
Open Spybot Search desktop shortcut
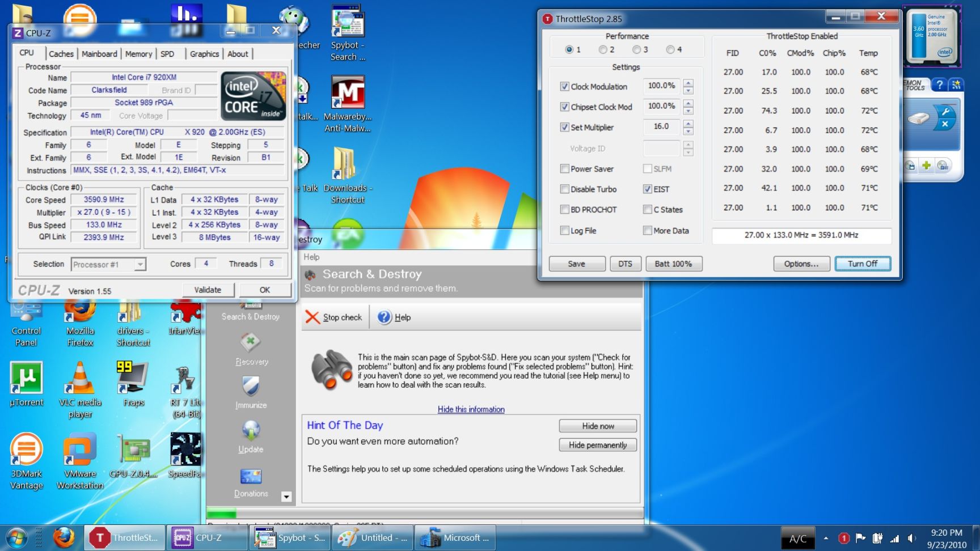coord(348,33)
